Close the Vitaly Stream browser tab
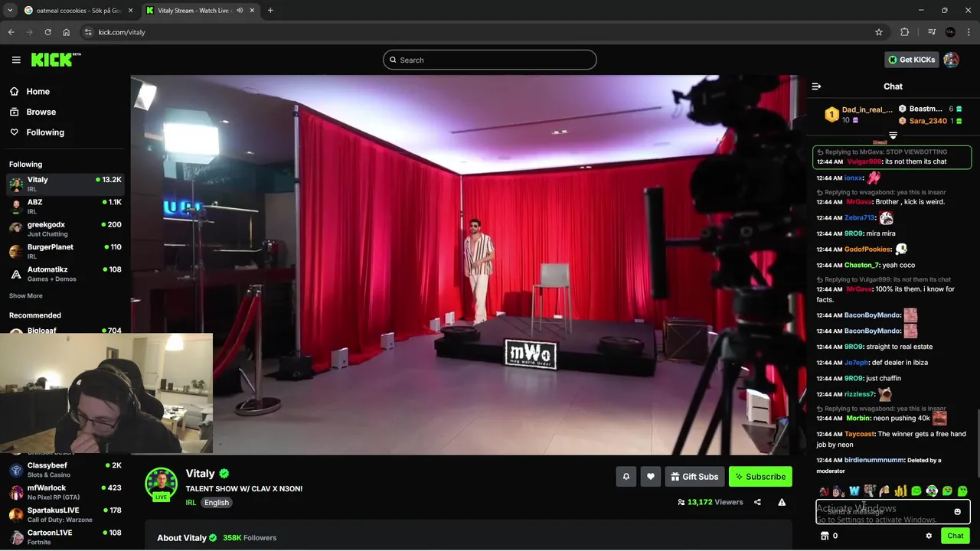 coord(252,11)
